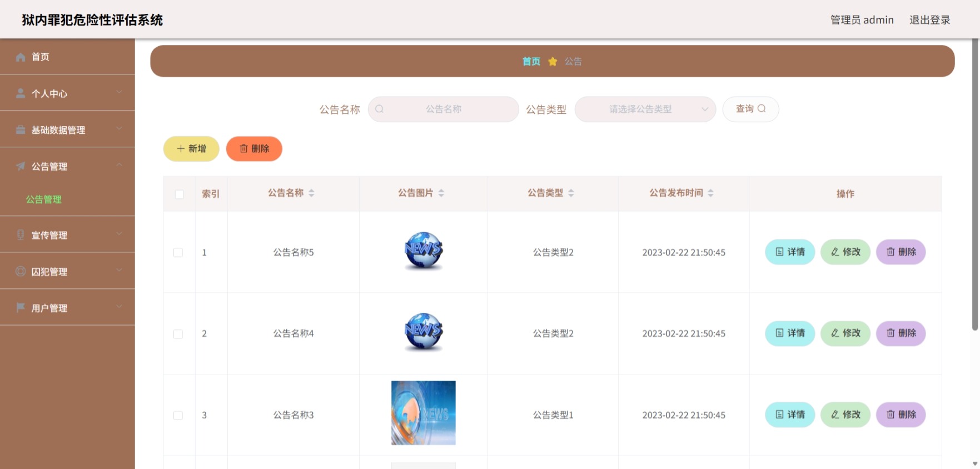This screenshot has width=980, height=469.
Task: Click the news globe thumbnail of 公告名称4
Action: (x=424, y=332)
